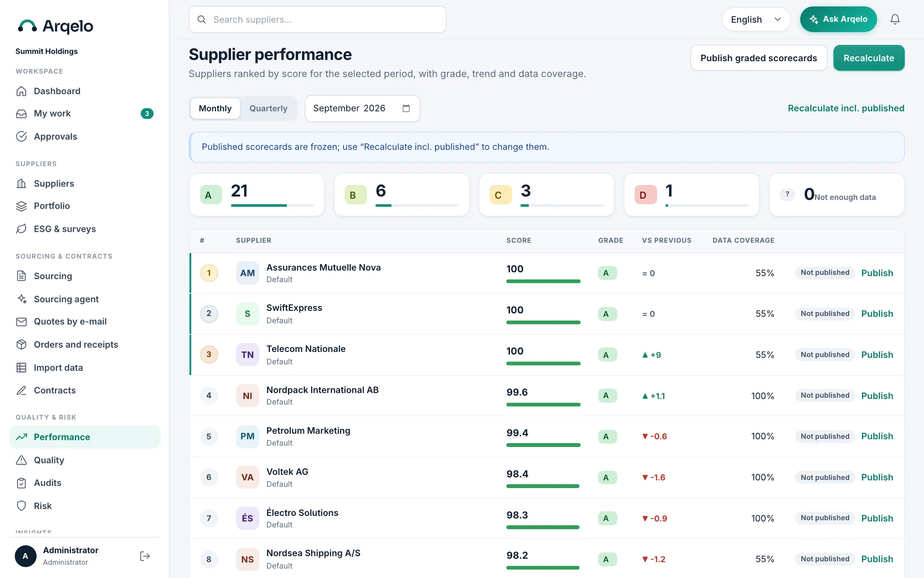924x578 pixels.
Task: Open the English language dropdown
Action: [x=756, y=19]
